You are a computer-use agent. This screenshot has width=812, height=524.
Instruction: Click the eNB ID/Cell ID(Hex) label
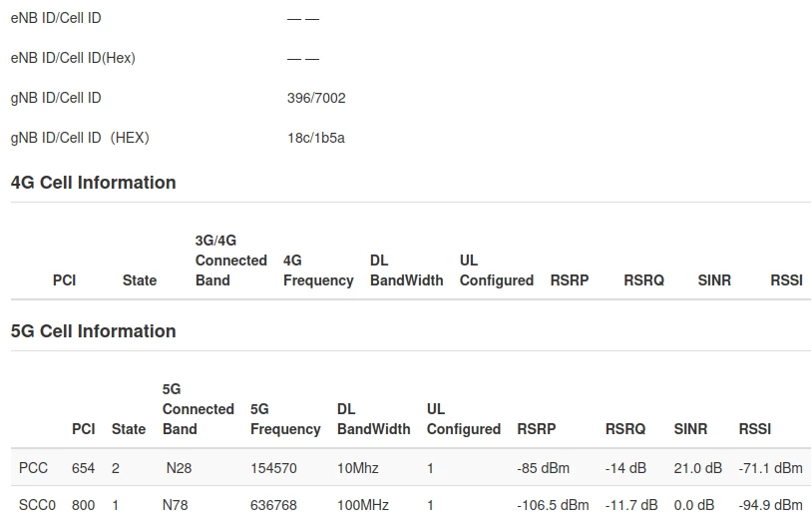(x=73, y=58)
